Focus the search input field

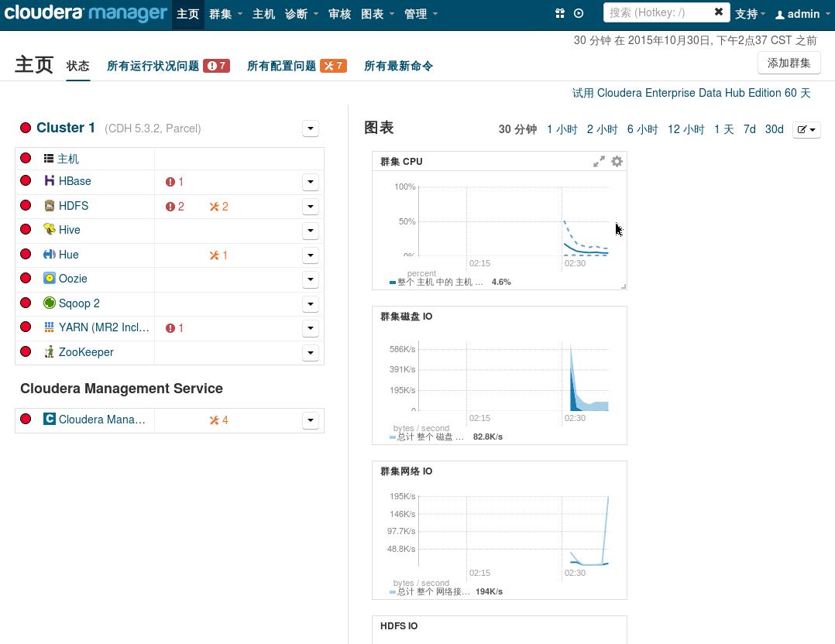pyautogui.click(x=657, y=12)
